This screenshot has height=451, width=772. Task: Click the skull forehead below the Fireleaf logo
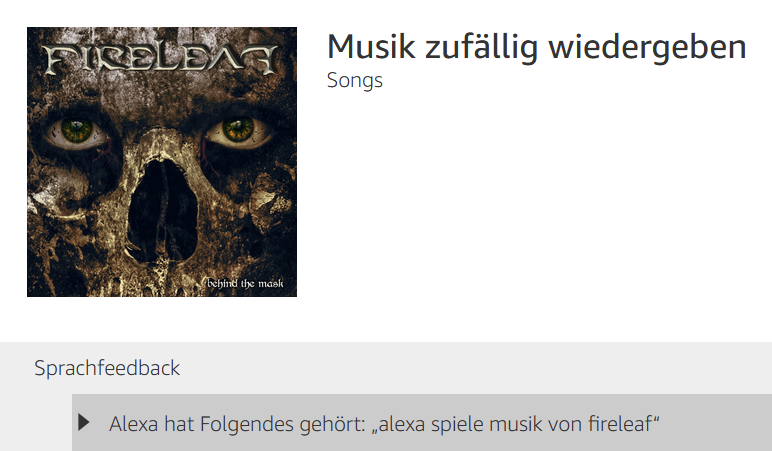click(x=162, y=98)
